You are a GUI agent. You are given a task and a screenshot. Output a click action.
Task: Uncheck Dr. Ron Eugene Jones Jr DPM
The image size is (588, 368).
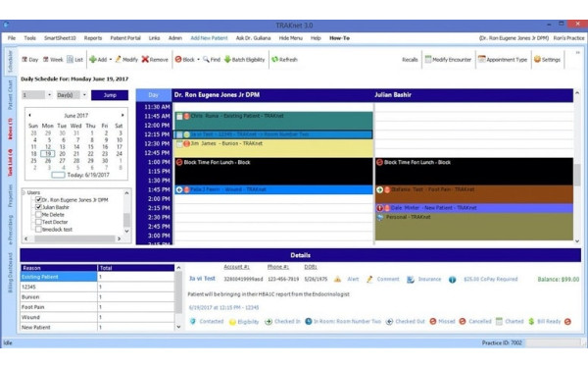pyautogui.click(x=38, y=200)
